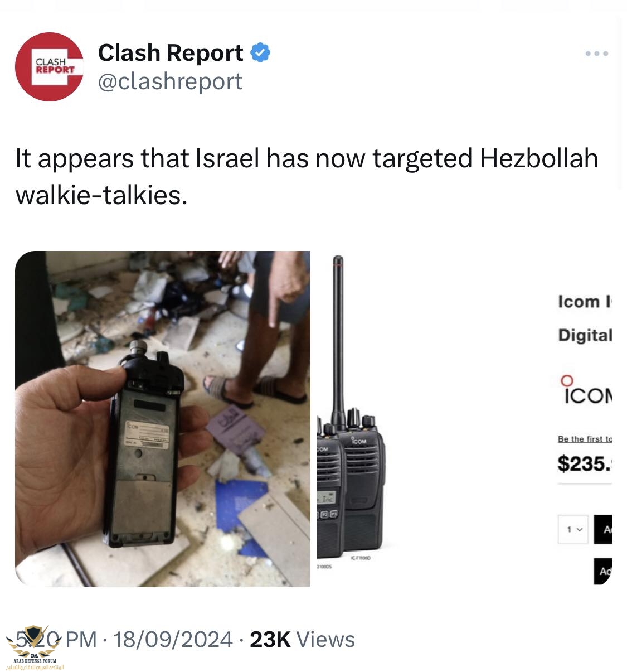Click the upper black Add button beside quantity
Screen dimensions: 627x672
coord(603,529)
